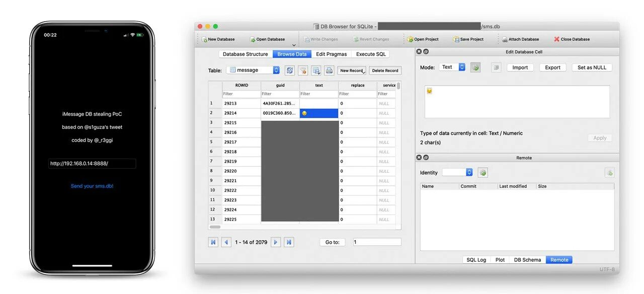This screenshot has height=294, width=644.
Task: Open the Execute SQL tab
Action: coord(370,54)
